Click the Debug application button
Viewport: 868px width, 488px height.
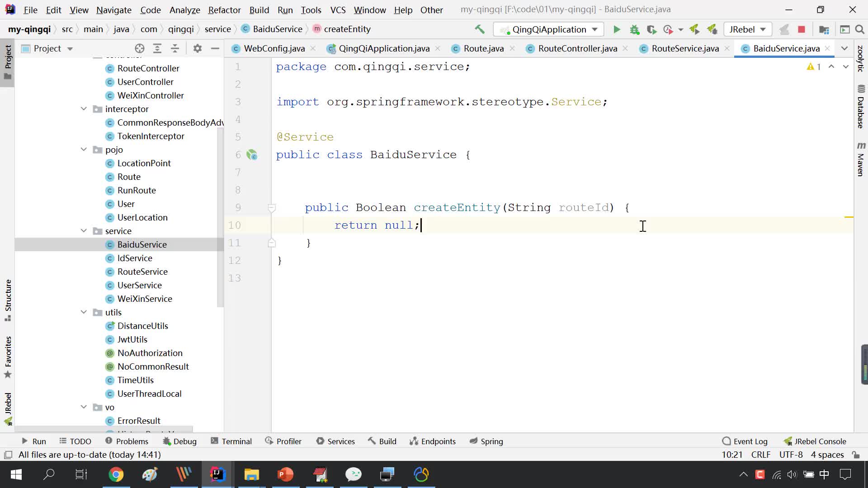coord(635,28)
